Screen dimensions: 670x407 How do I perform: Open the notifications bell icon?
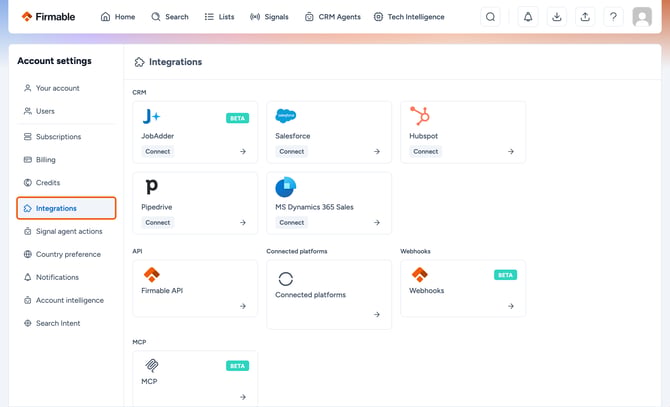(528, 17)
